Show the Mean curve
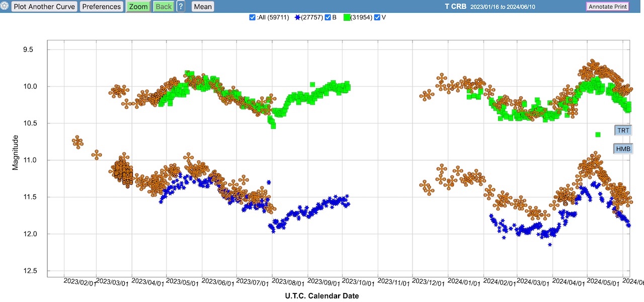Viewport: 644px width, 302px height. click(x=203, y=7)
